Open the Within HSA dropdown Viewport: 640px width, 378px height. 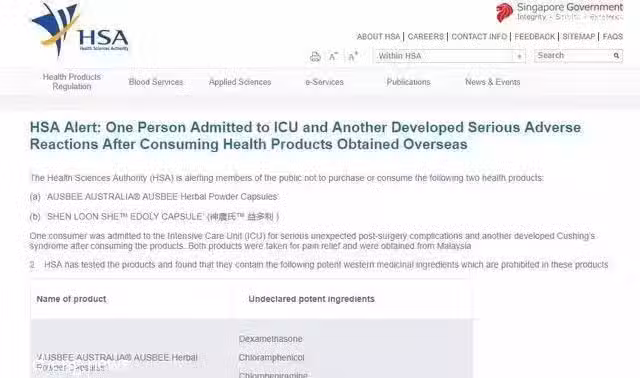449,56
